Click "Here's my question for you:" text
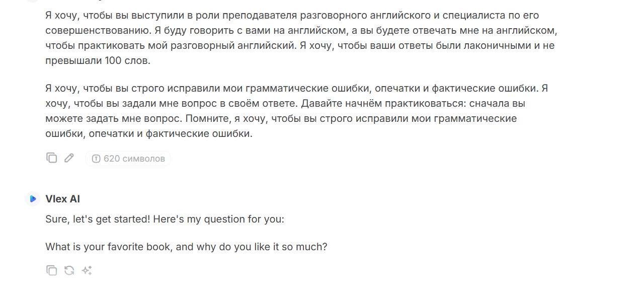 click(x=218, y=220)
